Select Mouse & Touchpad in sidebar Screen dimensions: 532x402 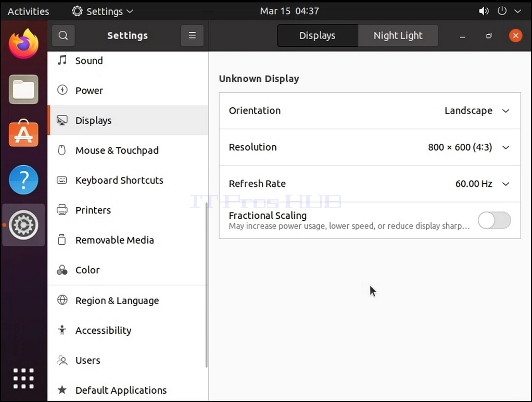click(128, 150)
